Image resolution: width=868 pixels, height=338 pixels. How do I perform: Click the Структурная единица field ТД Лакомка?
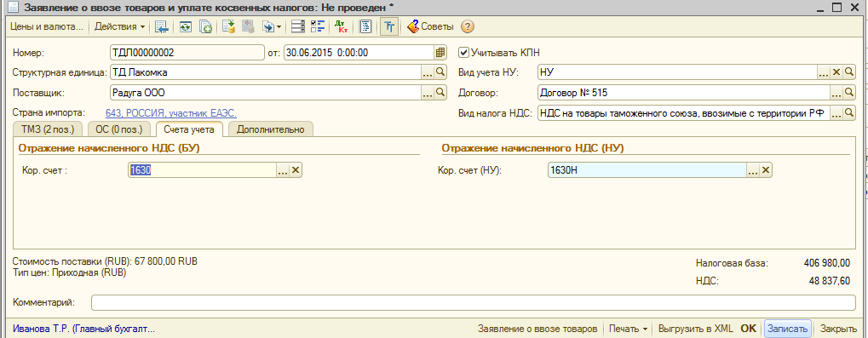click(266, 72)
